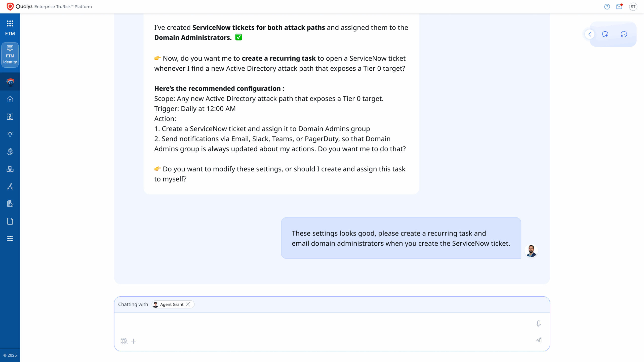
Task: Open the ETM app launcher grid
Action: (10, 24)
